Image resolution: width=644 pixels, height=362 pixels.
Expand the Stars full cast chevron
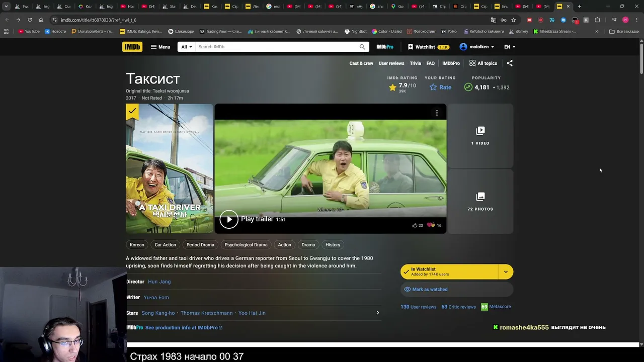click(378, 313)
